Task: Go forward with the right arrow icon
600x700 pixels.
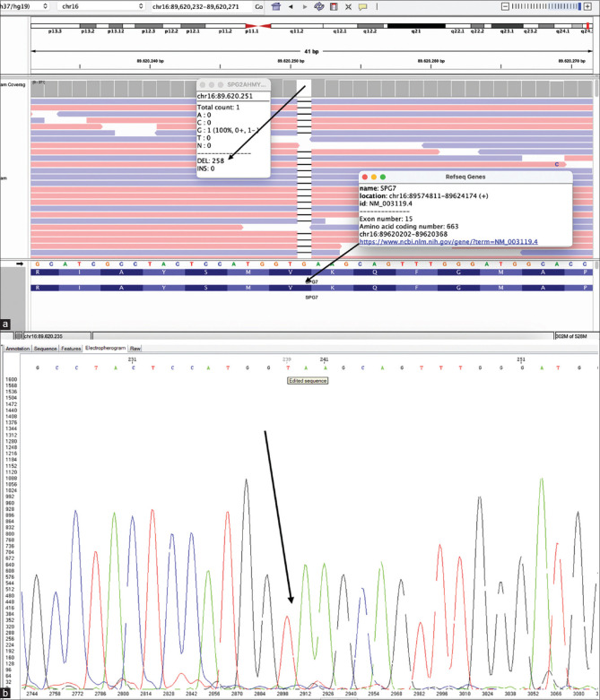Action: [x=305, y=6]
